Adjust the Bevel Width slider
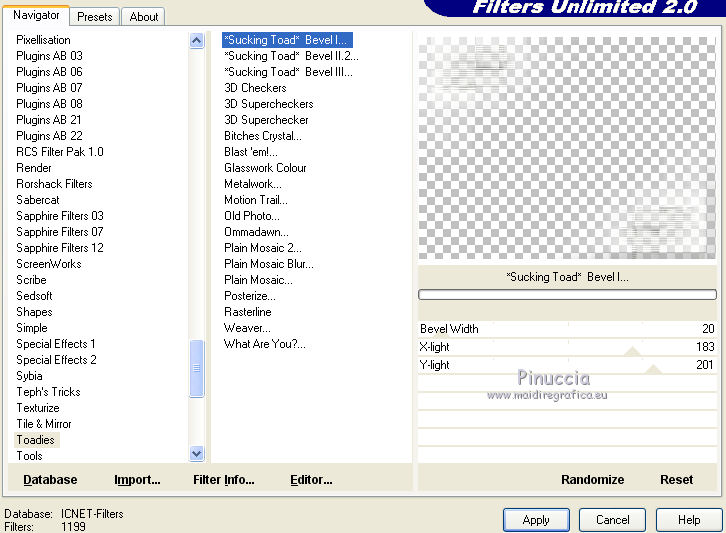The height and width of the screenshot is (533, 726). 567,329
